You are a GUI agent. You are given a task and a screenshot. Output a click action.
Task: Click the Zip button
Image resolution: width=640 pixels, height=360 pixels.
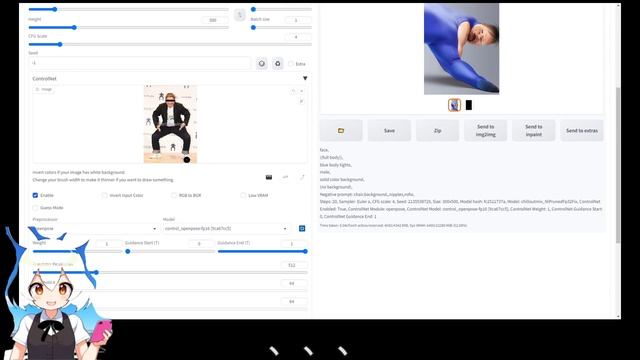437,131
